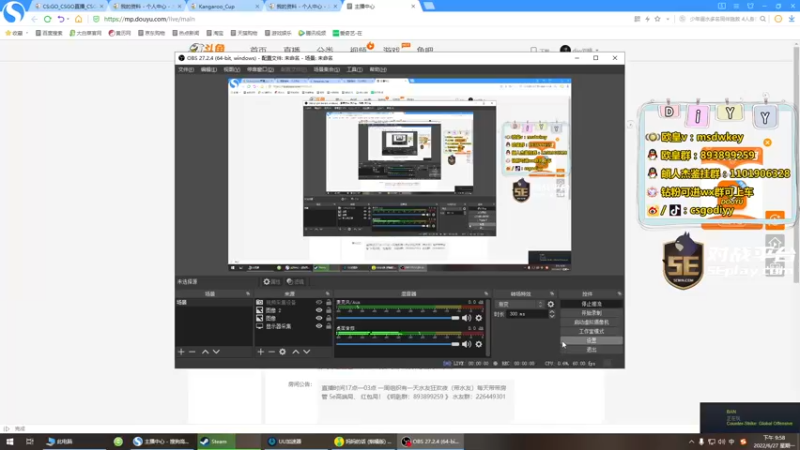This screenshot has height=450, width=800.
Task: Pop out the Scene Transitions dock panel
Action: tap(552, 294)
